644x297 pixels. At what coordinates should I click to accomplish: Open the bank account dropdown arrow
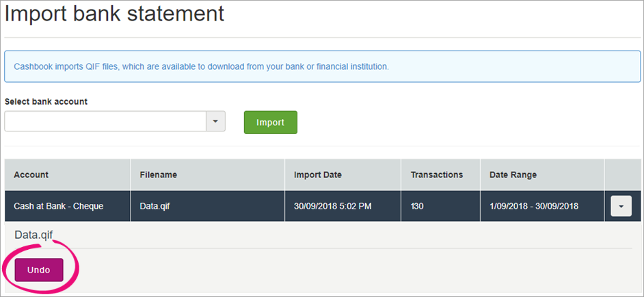pos(215,121)
